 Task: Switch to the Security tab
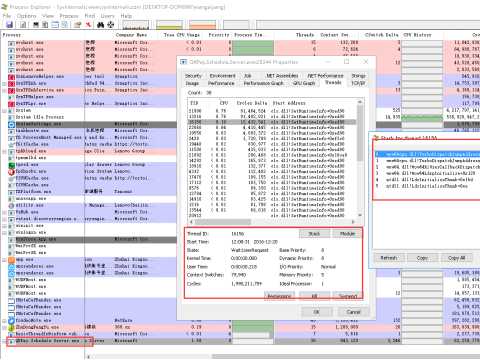click(x=193, y=76)
